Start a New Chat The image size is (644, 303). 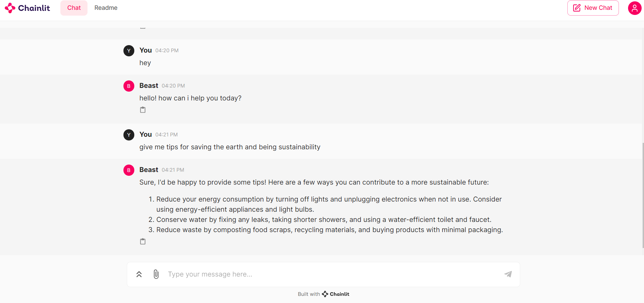pos(593,7)
